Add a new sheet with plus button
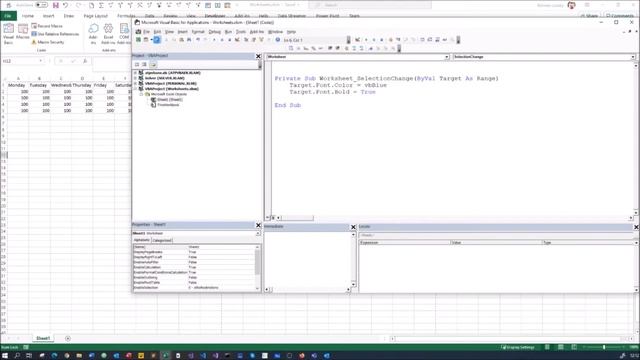The width and height of the screenshot is (640, 360). [68, 338]
